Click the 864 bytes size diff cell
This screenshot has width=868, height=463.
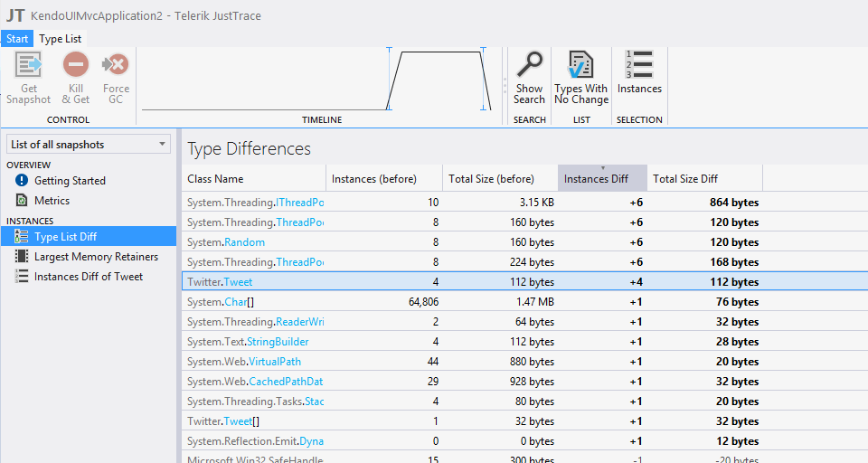tap(734, 203)
